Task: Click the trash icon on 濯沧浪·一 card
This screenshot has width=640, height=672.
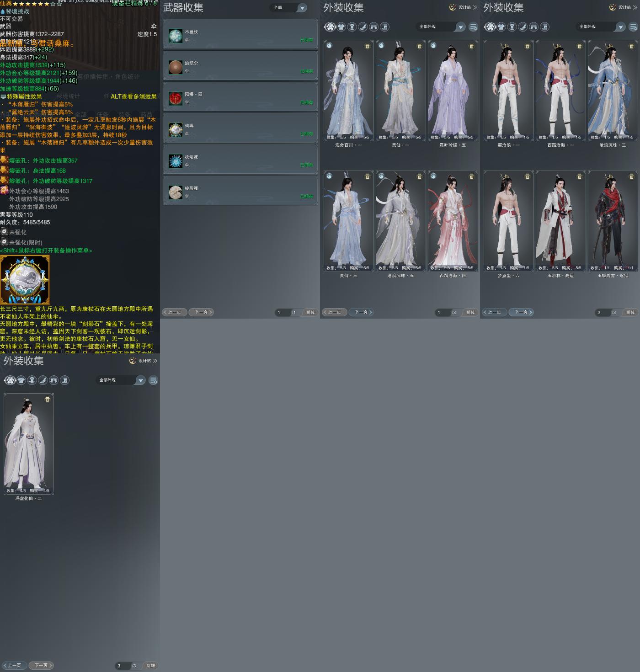Action: pyautogui.click(x=528, y=46)
